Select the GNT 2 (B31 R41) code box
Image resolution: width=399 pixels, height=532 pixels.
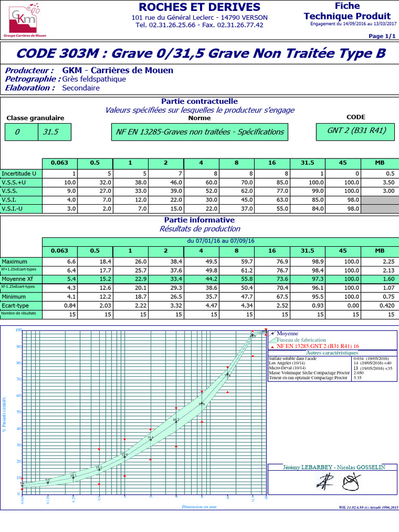(x=356, y=131)
